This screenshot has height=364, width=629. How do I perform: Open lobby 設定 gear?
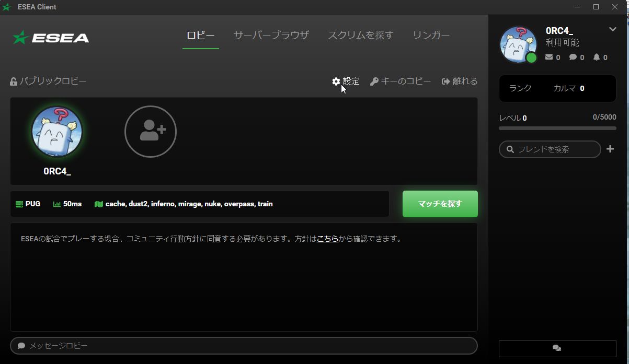tap(346, 81)
